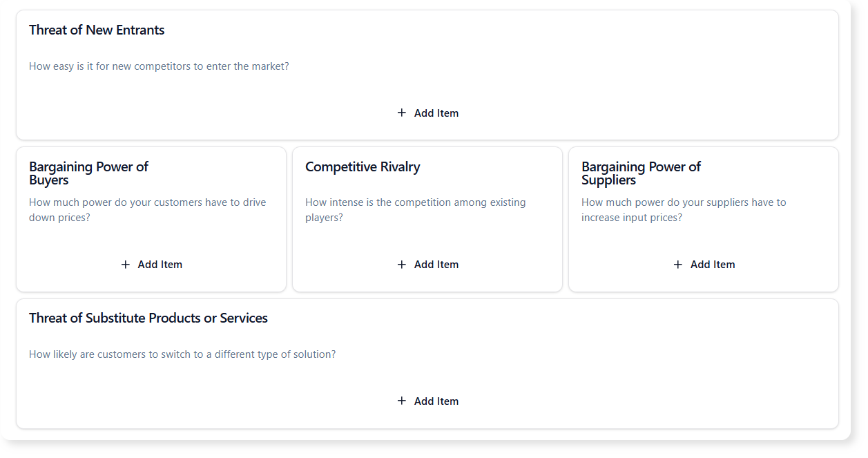Screen dimensions: 868x458
Task: Select the 'Bargaining Power of Suppliers' heading
Action: tap(641, 173)
